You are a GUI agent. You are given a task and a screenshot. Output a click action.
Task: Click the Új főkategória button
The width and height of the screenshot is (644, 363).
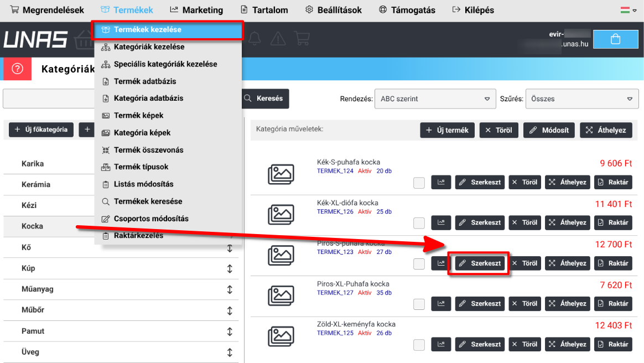[x=41, y=129]
